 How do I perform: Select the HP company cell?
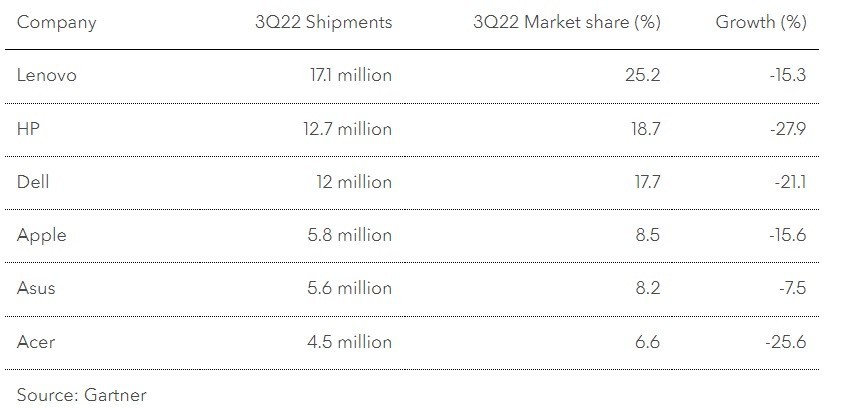pyautogui.click(x=28, y=128)
